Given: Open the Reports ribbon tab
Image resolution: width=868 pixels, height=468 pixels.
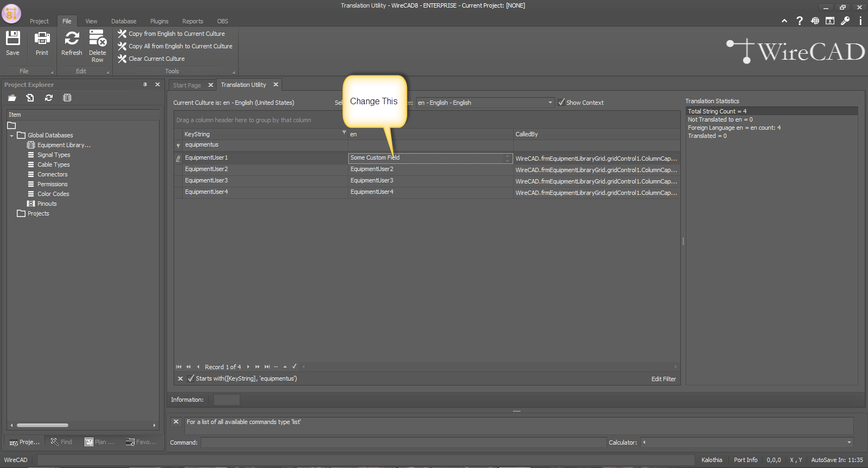Looking at the screenshot, I should [x=193, y=21].
